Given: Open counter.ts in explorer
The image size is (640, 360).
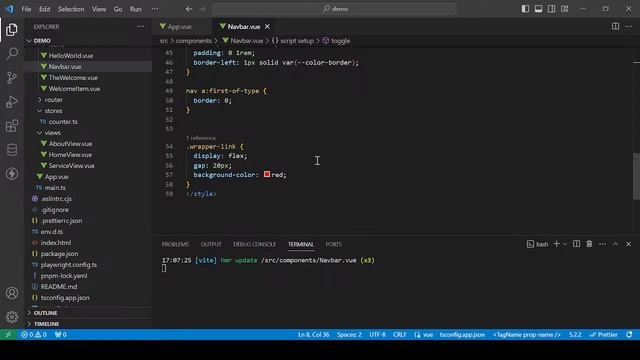Looking at the screenshot, I should [x=63, y=122].
